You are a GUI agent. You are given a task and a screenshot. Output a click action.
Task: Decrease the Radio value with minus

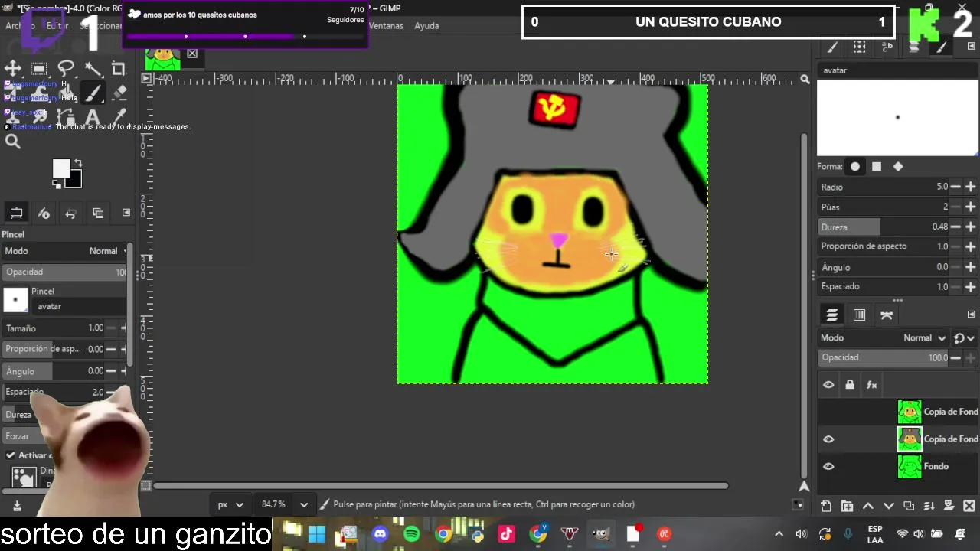[955, 187]
